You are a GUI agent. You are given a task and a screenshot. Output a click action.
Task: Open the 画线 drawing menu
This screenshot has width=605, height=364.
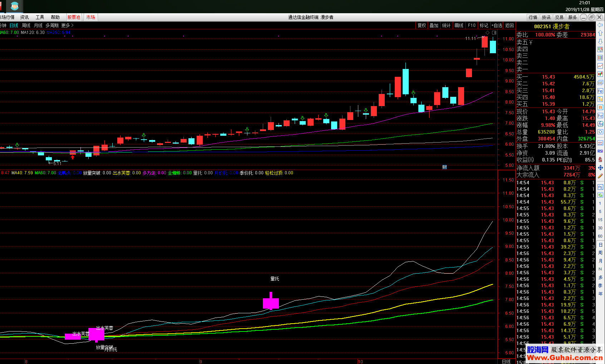click(x=459, y=25)
